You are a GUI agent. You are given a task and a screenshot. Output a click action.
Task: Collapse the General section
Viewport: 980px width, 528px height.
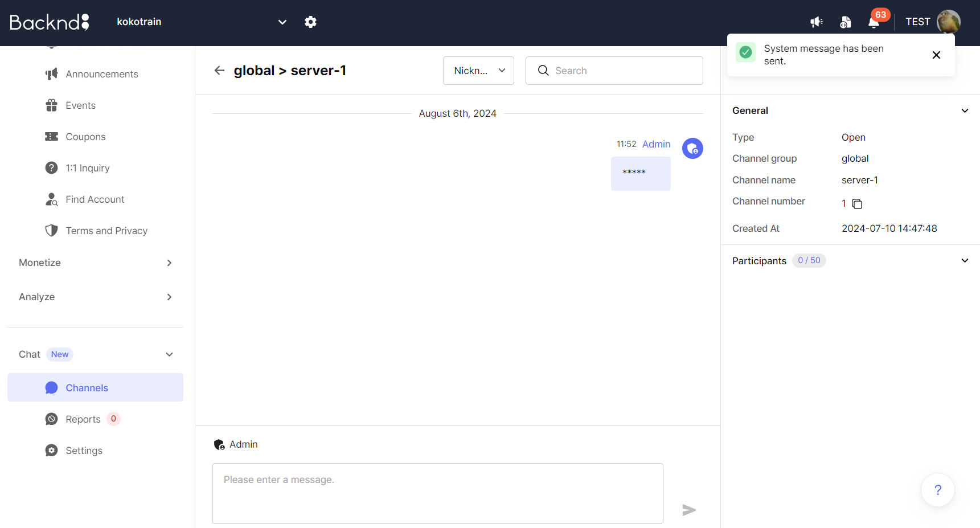pos(965,110)
